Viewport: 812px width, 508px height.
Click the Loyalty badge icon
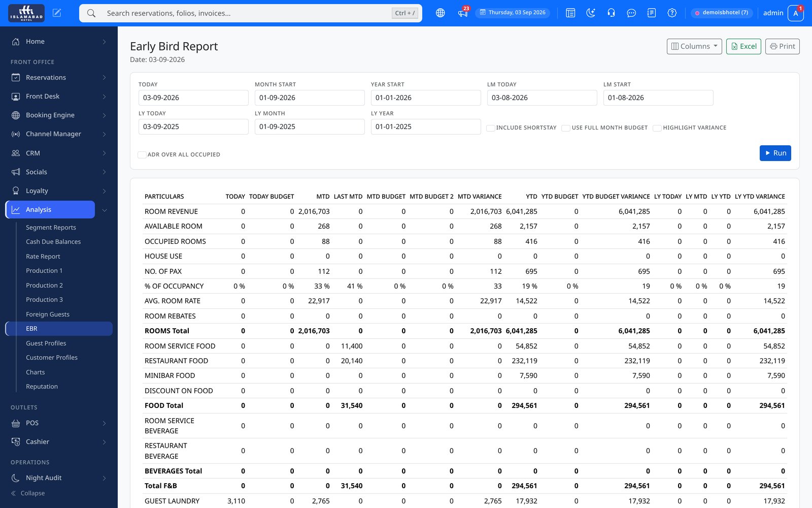16,191
